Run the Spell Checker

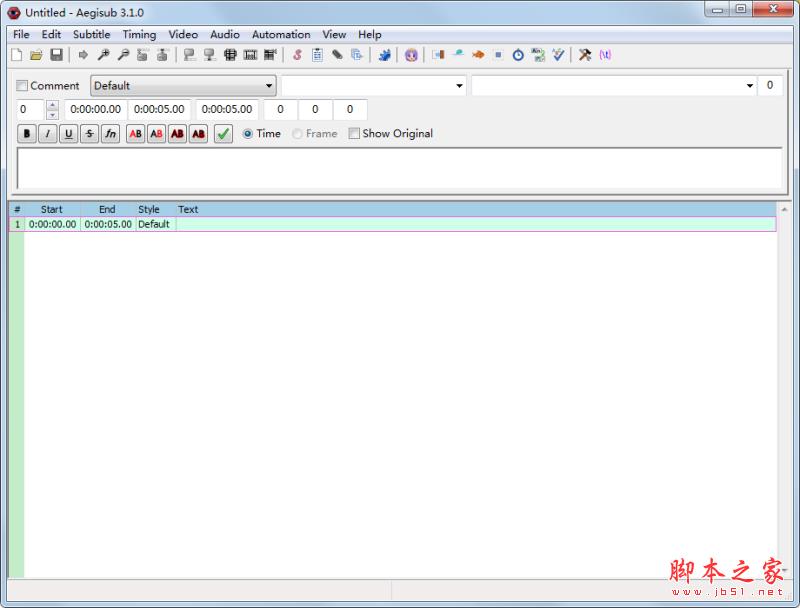(558, 55)
